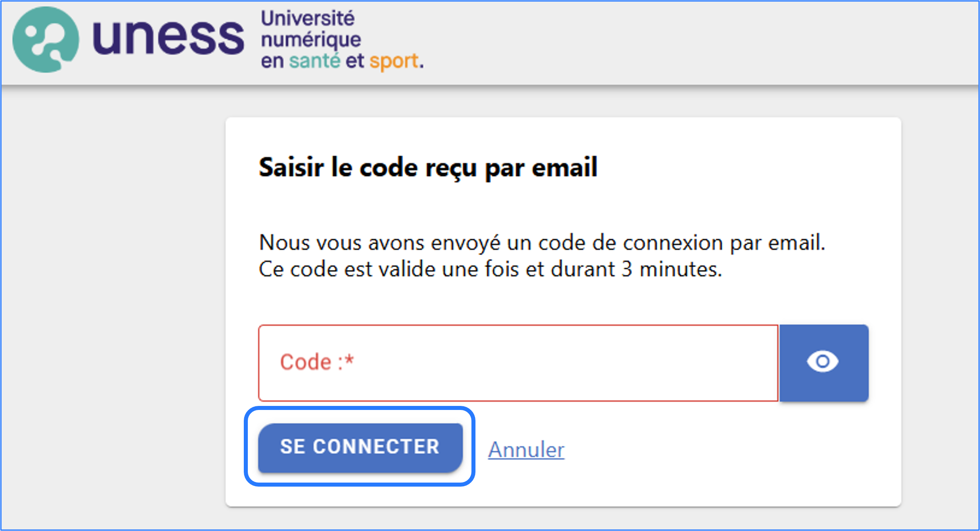Click the red 'Code :*' placeholder label

tap(317, 362)
